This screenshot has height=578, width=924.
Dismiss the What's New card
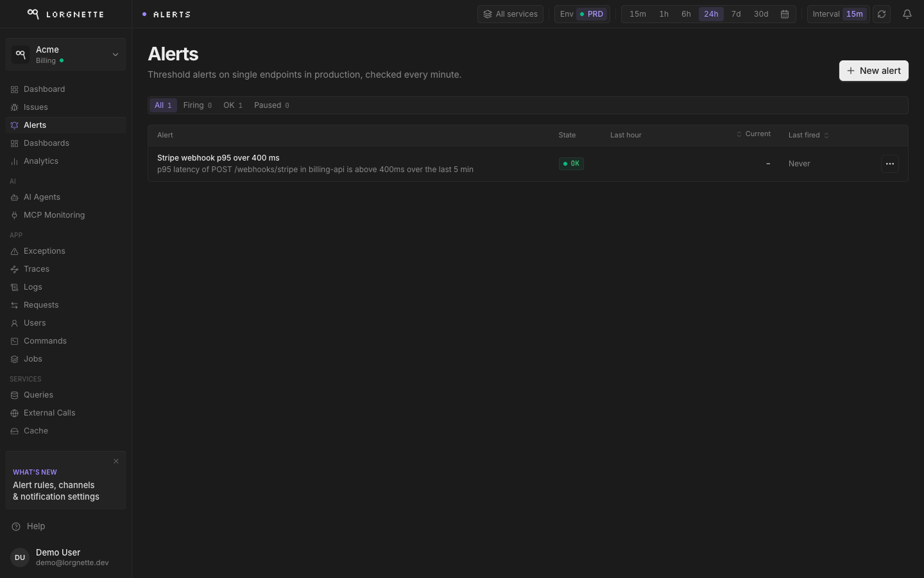tap(116, 461)
